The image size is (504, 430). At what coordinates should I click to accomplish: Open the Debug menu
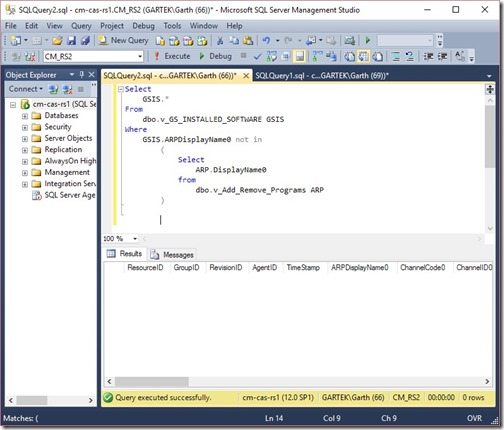[143, 26]
